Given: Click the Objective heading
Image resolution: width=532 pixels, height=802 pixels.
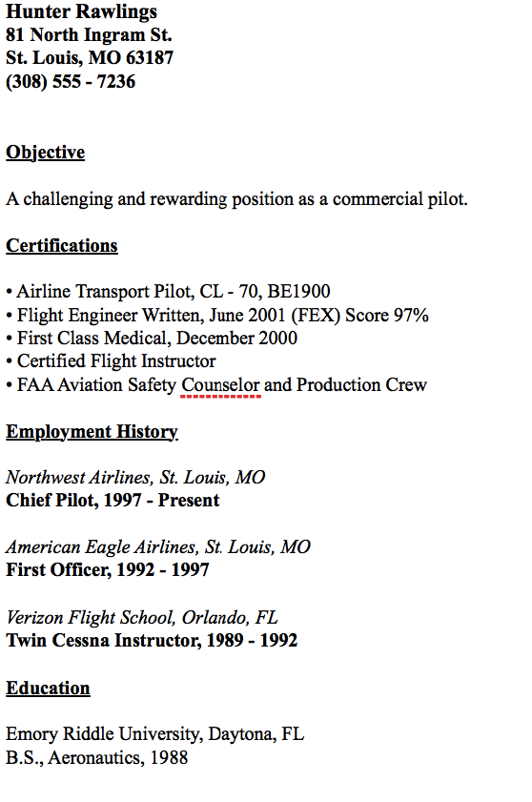Looking at the screenshot, I should click(x=46, y=153).
